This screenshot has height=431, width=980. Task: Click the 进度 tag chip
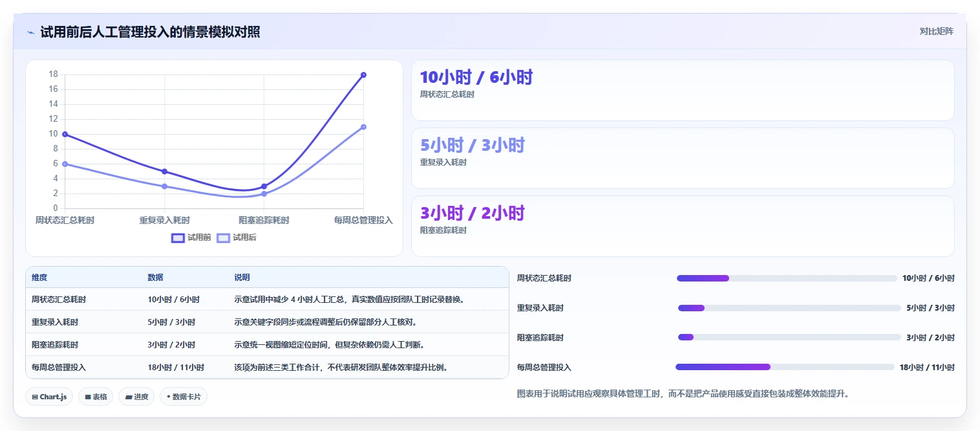136,397
